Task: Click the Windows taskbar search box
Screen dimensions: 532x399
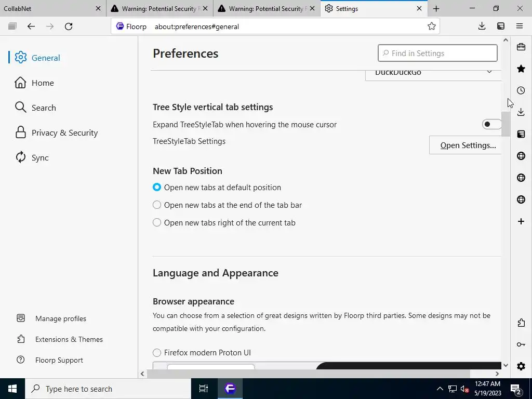Action: (108, 389)
